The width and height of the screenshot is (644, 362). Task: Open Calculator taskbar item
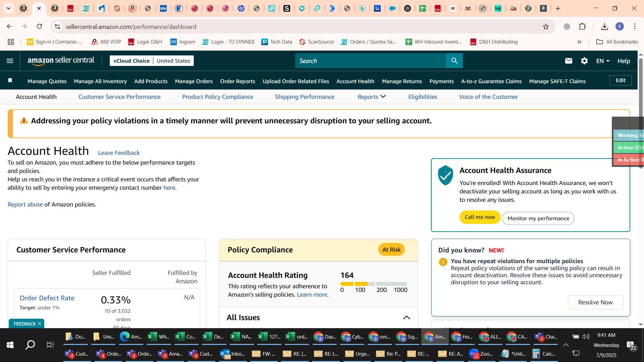544,354
